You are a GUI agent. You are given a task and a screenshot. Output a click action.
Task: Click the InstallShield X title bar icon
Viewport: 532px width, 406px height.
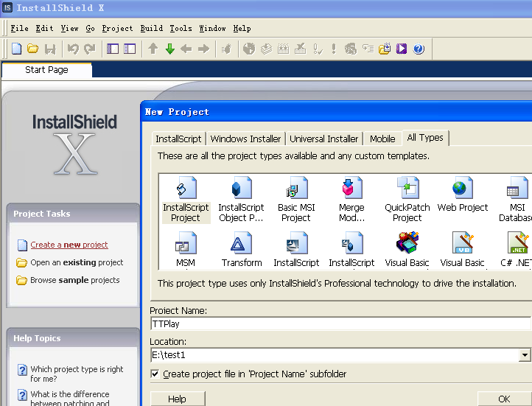(x=7, y=7)
